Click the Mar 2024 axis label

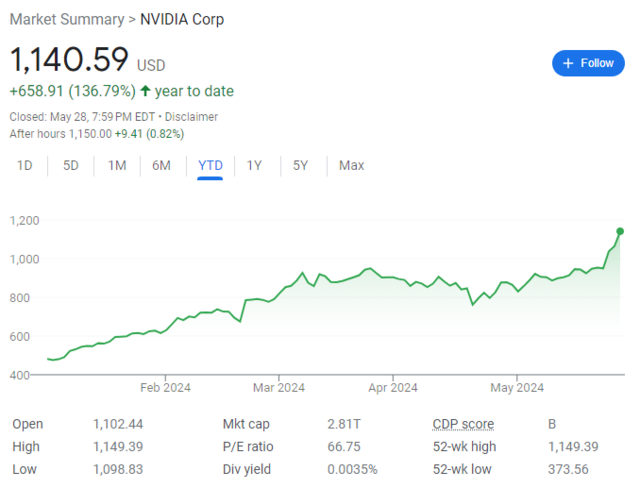pos(279,388)
